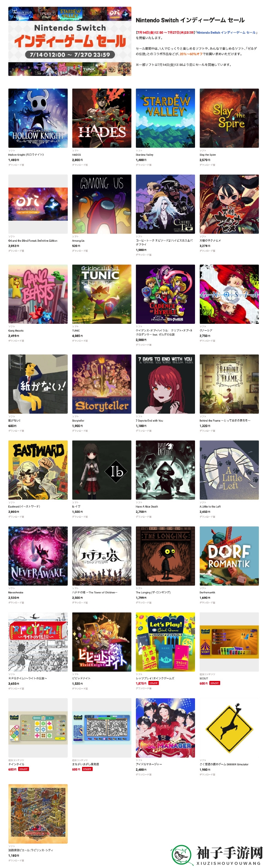Click the 25%OFF badge under SCOUT
The height and width of the screenshot is (868, 267).
[x=215, y=683]
